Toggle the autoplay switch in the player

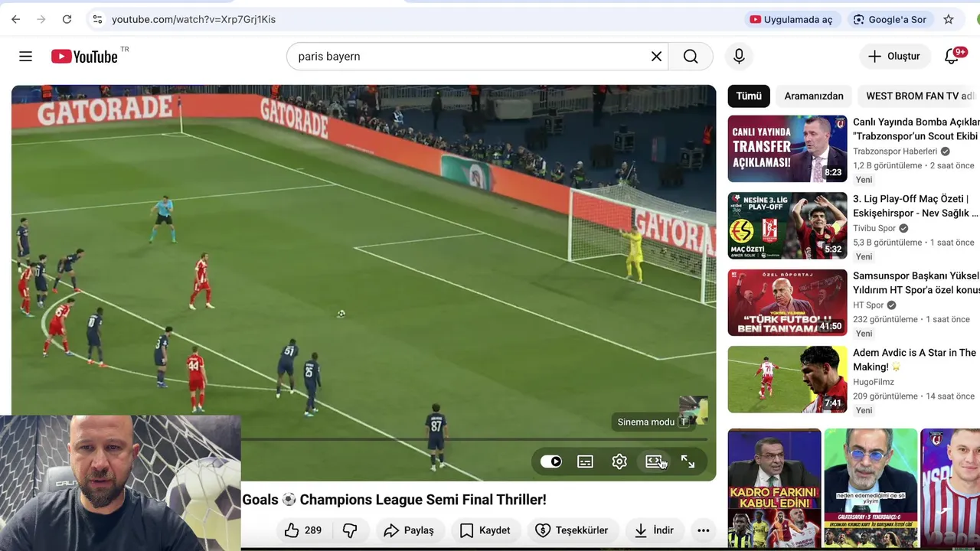550,461
